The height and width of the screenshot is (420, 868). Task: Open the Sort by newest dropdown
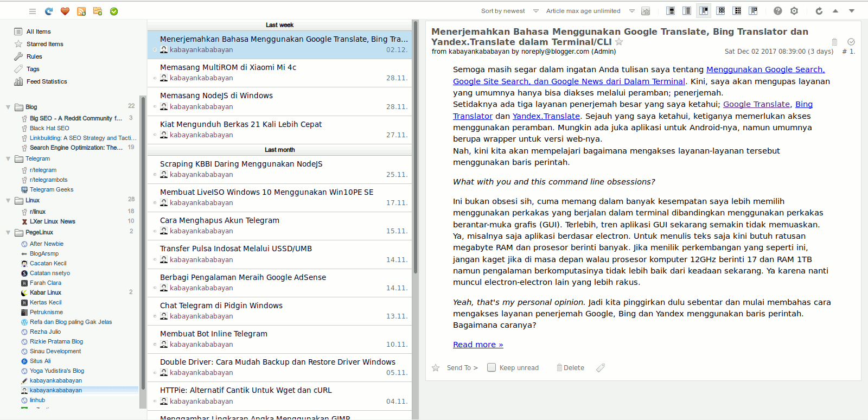coord(509,11)
